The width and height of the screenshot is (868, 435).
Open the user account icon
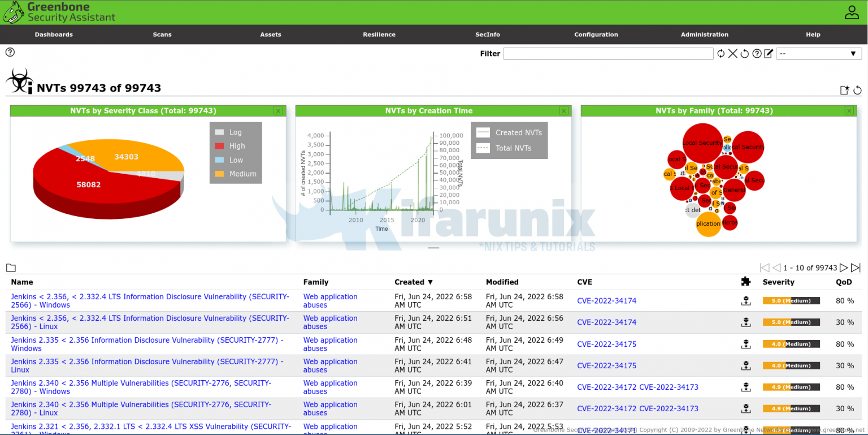(852, 12)
